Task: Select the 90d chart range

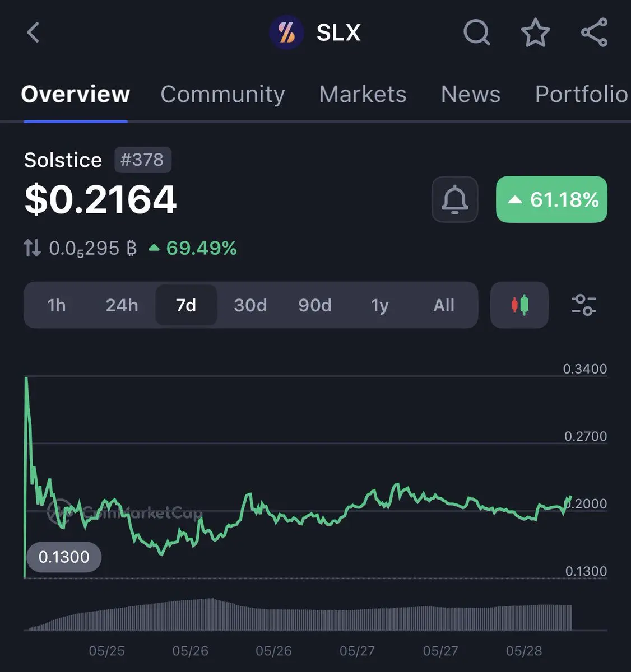Action: (x=315, y=305)
